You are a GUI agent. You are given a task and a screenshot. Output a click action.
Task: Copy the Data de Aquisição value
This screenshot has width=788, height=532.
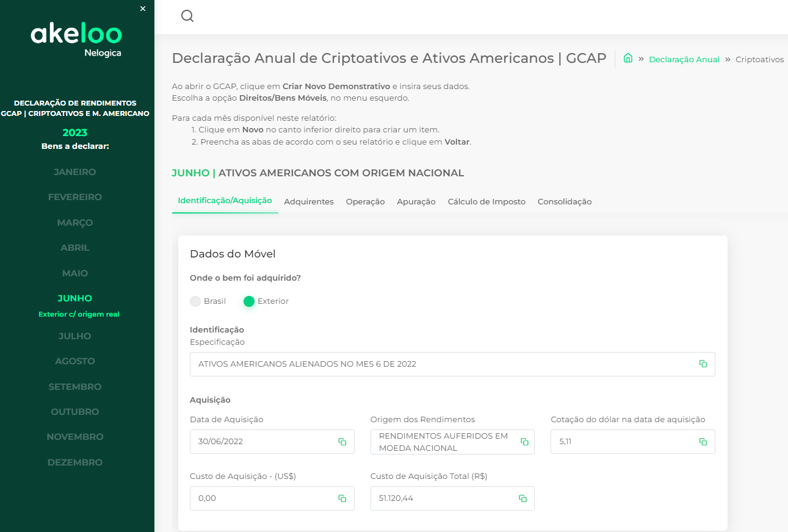[x=342, y=442]
